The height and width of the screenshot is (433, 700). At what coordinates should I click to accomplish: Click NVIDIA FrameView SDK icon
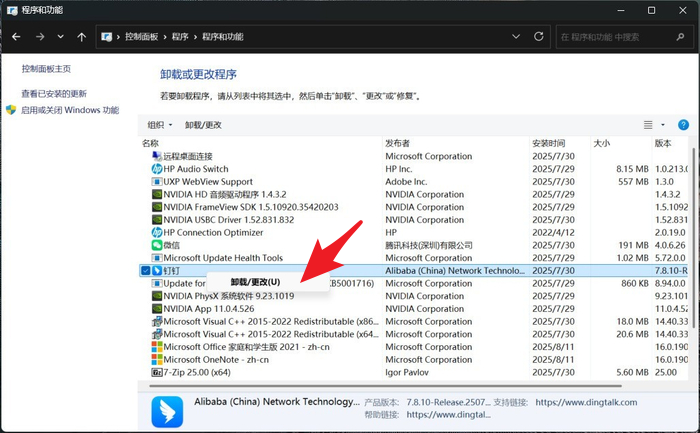[157, 207]
